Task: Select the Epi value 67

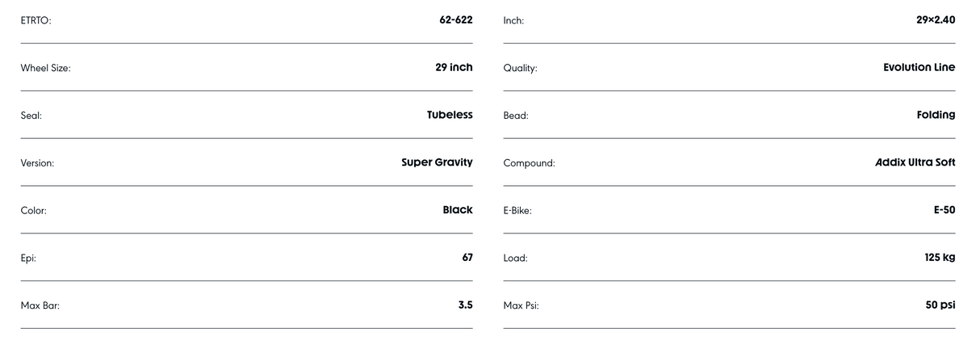Action: click(467, 258)
